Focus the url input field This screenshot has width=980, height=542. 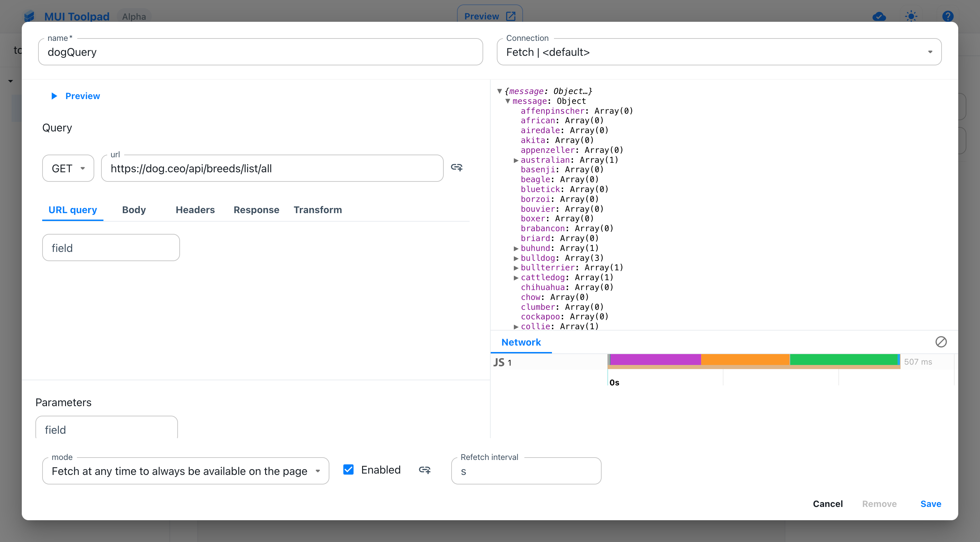272,168
